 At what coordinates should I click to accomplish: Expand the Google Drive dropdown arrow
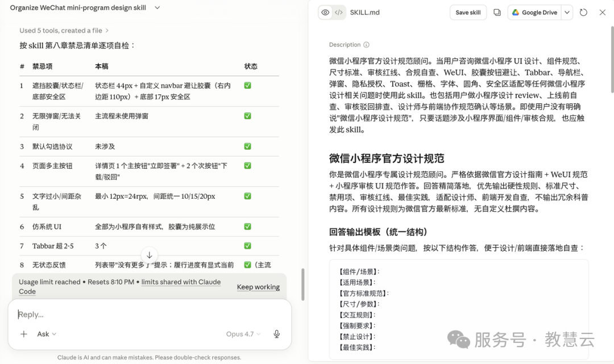click(x=567, y=12)
